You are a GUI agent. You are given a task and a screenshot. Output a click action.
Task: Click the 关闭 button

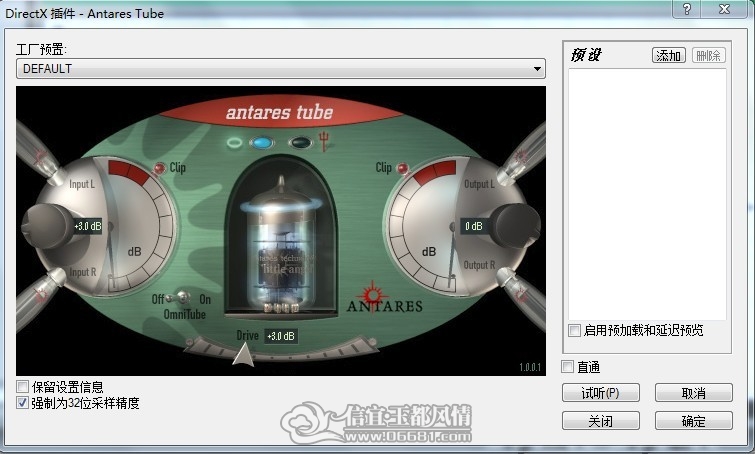(x=600, y=421)
